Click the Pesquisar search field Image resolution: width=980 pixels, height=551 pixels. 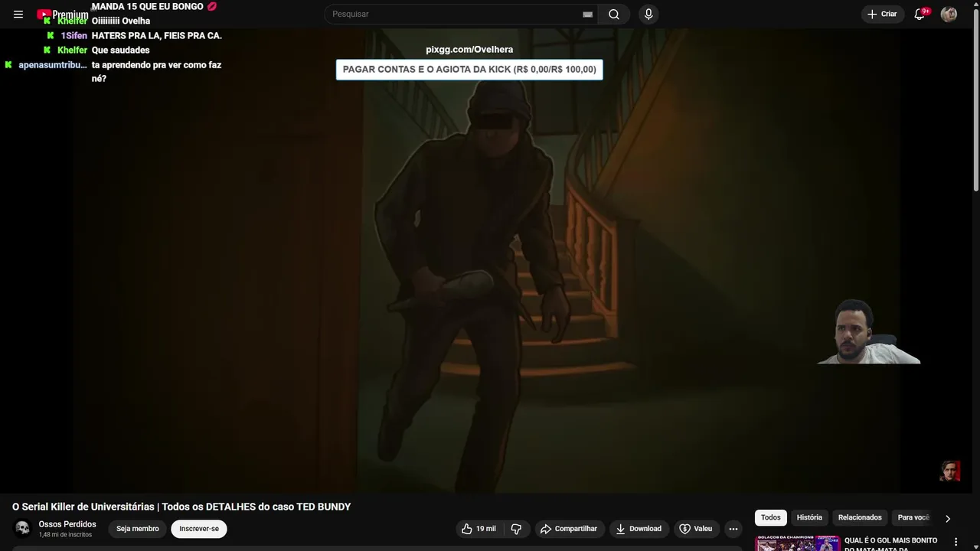click(x=456, y=14)
